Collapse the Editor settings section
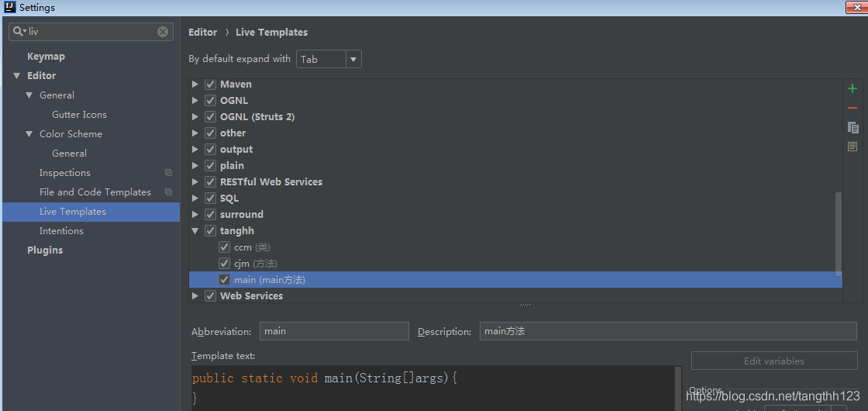The height and width of the screenshot is (411, 868). pyautogui.click(x=16, y=76)
